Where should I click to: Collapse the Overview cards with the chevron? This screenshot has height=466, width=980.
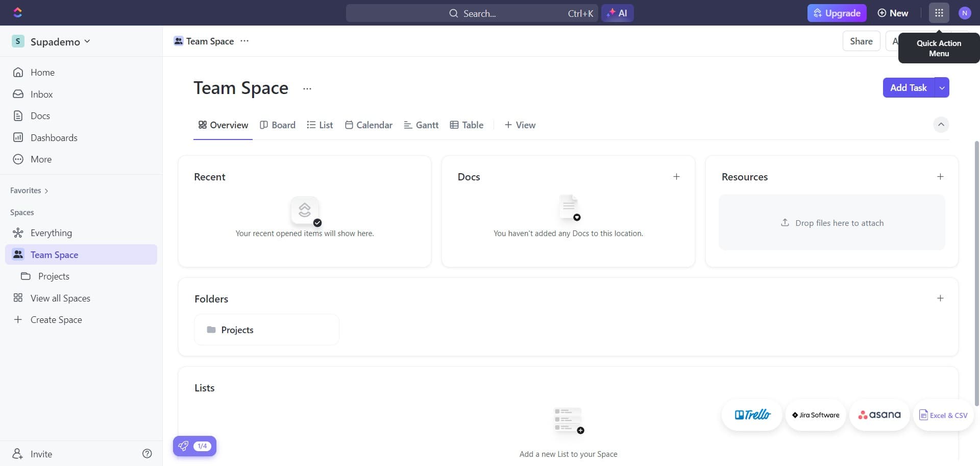[941, 124]
